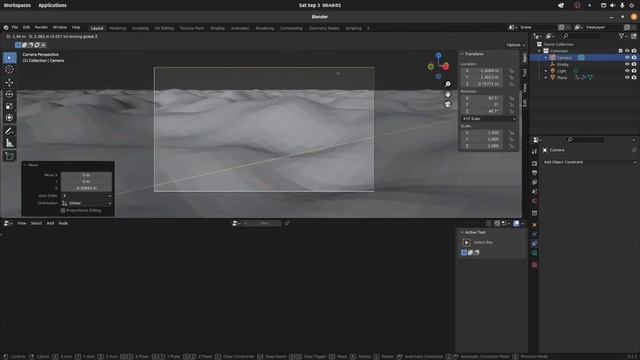The width and height of the screenshot is (640, 360).
Task: Open the Edit menu
Action: (26, 27)
